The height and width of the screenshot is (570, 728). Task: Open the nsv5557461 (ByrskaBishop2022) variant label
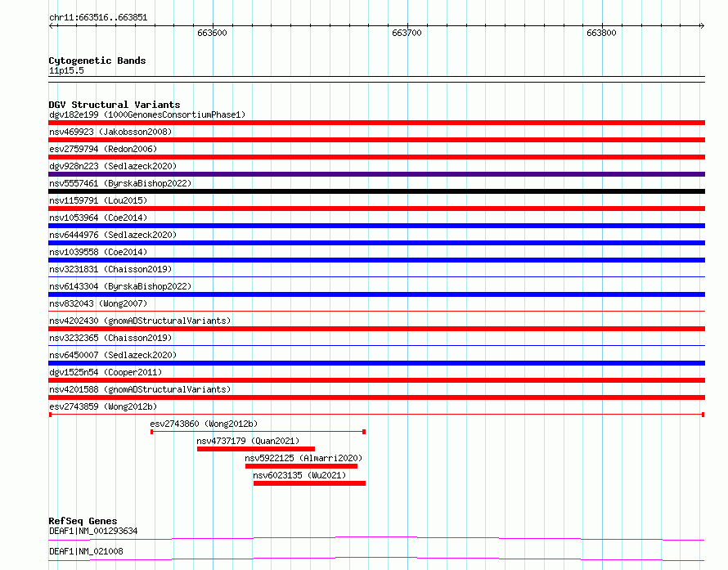coord(120,183)
